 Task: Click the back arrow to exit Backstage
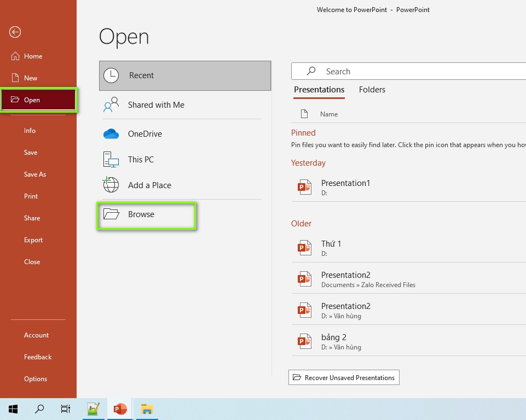(15, 32)
